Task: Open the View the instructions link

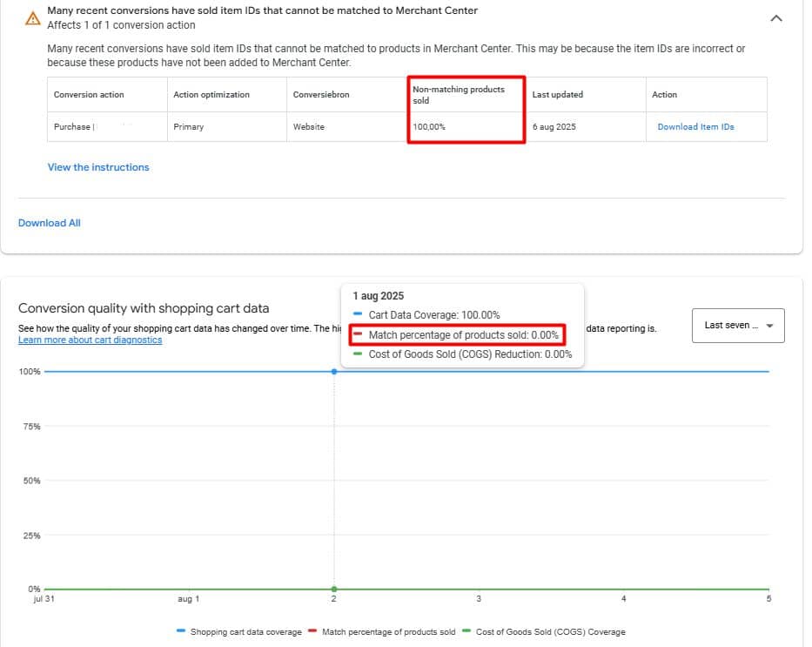Action: coord(98,167)
